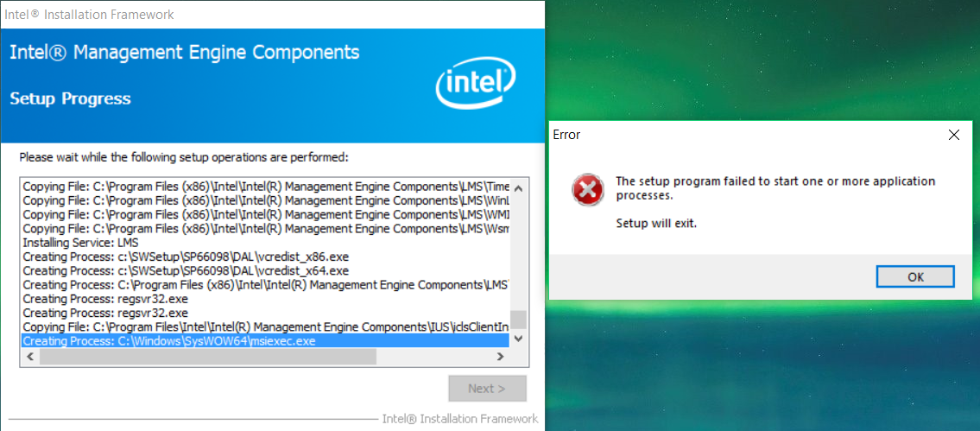The width and height of the screenshot is (980, 431).
Task: Close the Error dialog window
Action: pos(953,135)
